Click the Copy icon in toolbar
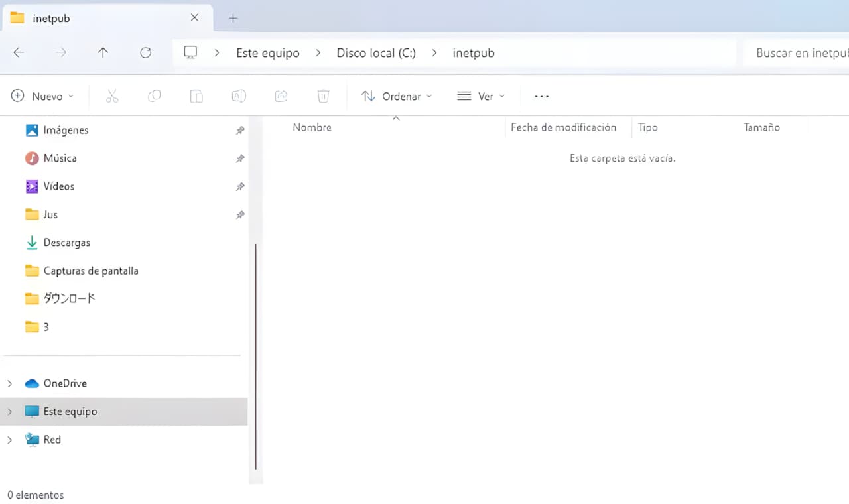The width and height of the screenshot is (849, 504). (x=154, y=97)
